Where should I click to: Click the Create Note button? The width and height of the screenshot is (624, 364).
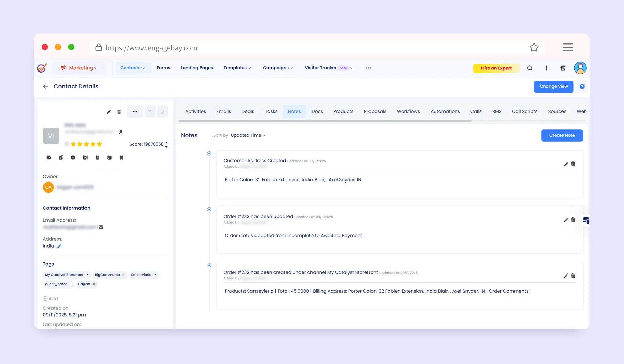point(562,135)
